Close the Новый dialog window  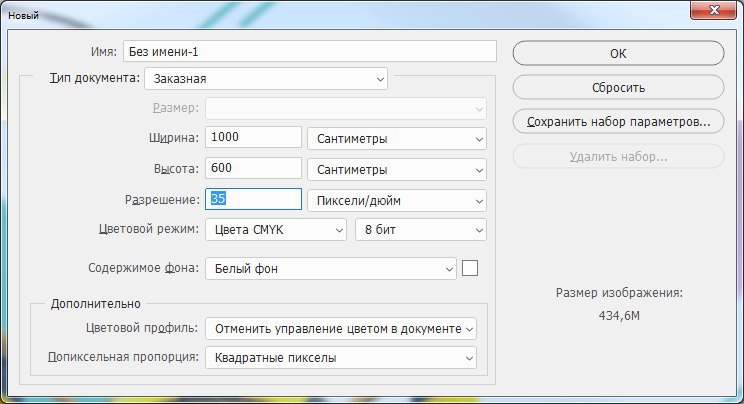tap(714, 9)
